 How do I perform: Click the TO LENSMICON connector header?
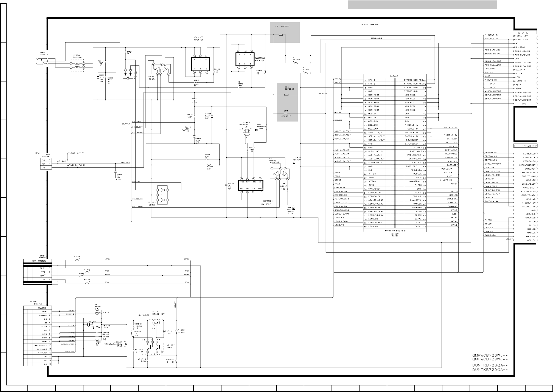526,146
